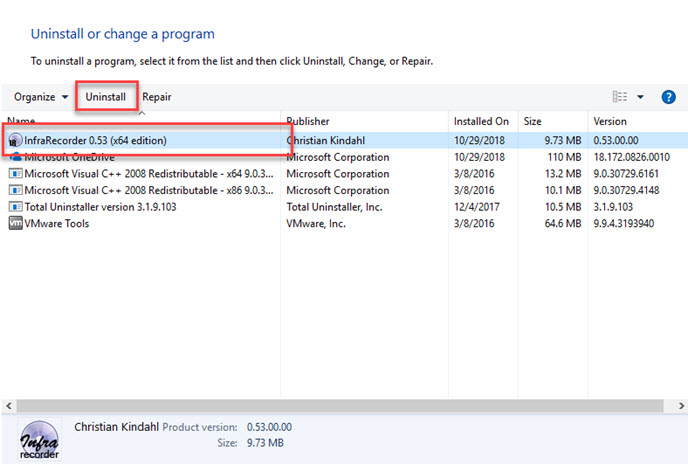Click the InfraRecorder logo in details pane
Viewport: 688px width, 464px height.
pyautogui.click(x=39, y=440)
